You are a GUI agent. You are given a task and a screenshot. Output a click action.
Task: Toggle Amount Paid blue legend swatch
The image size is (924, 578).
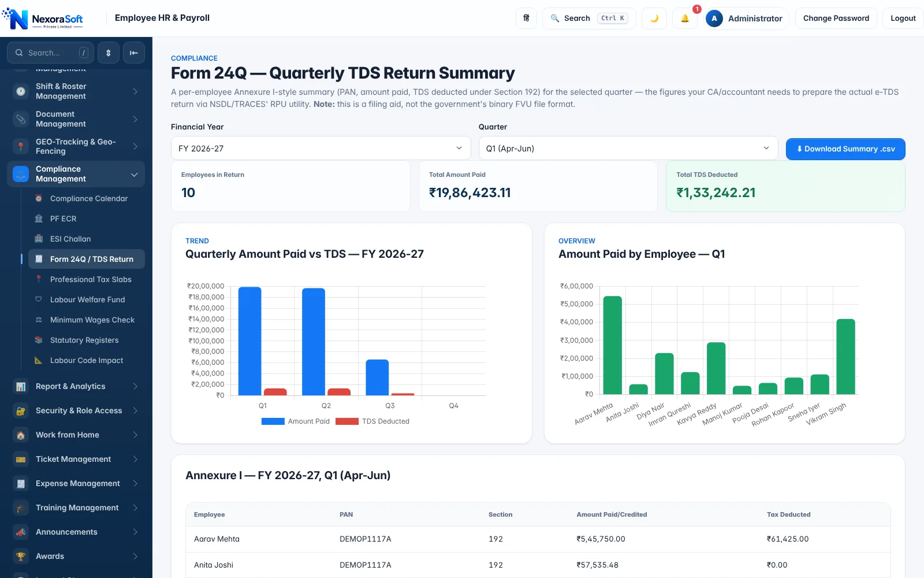click(273, 421)
